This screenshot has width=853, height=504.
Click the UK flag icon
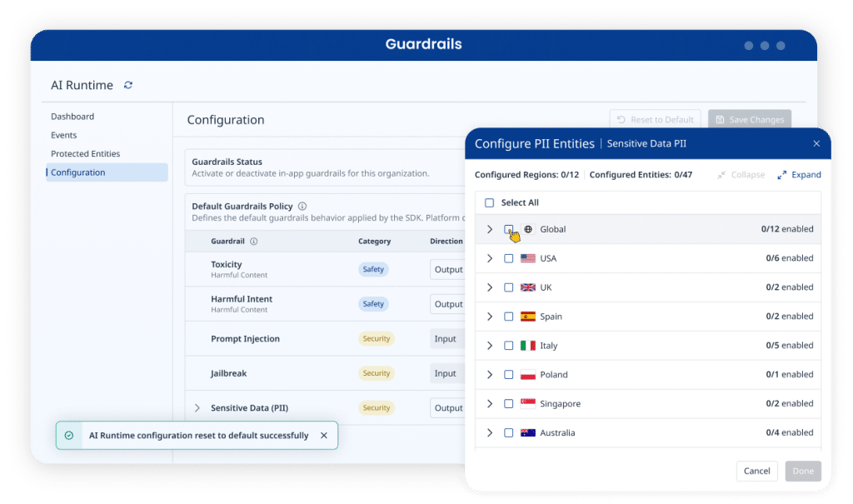pos(527,287)
